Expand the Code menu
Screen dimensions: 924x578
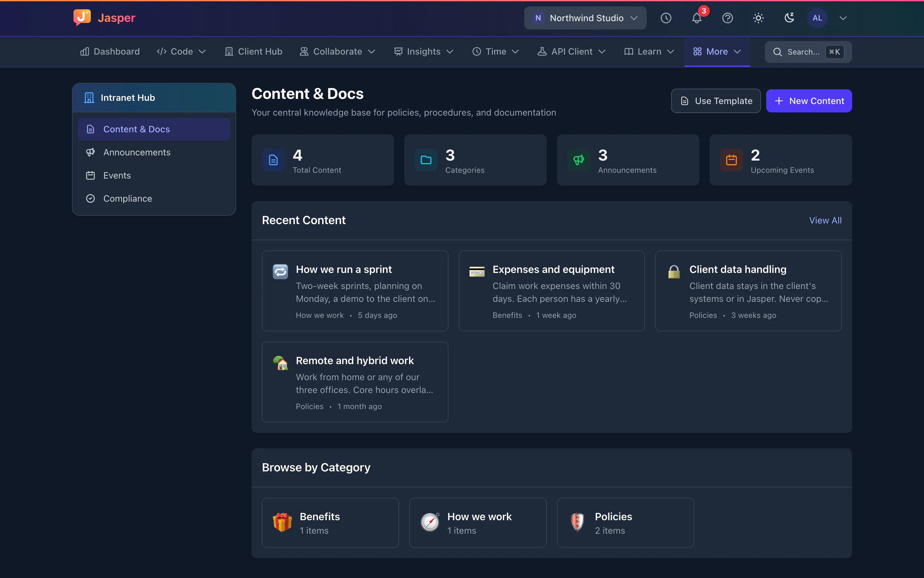click(x=181, y=52)
